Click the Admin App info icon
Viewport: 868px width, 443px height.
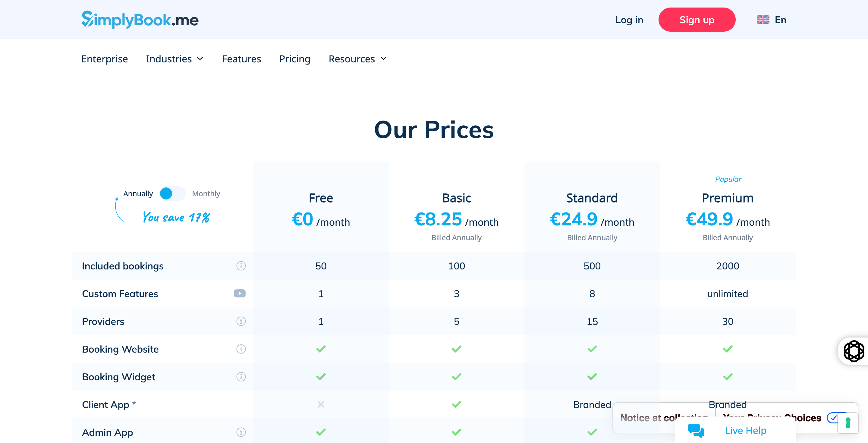click(x=241, y=432)
